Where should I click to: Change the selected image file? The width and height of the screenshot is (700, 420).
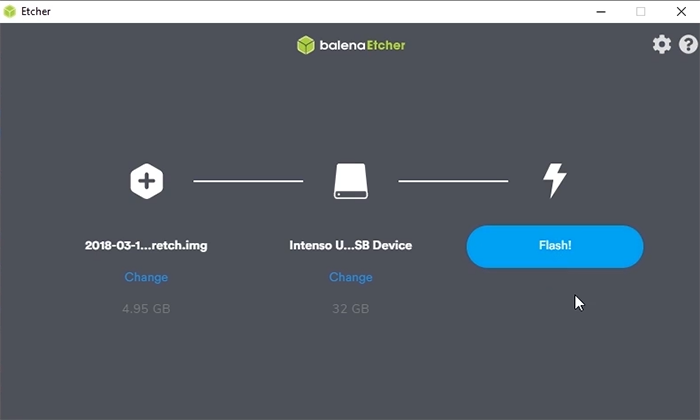point(146,277)
